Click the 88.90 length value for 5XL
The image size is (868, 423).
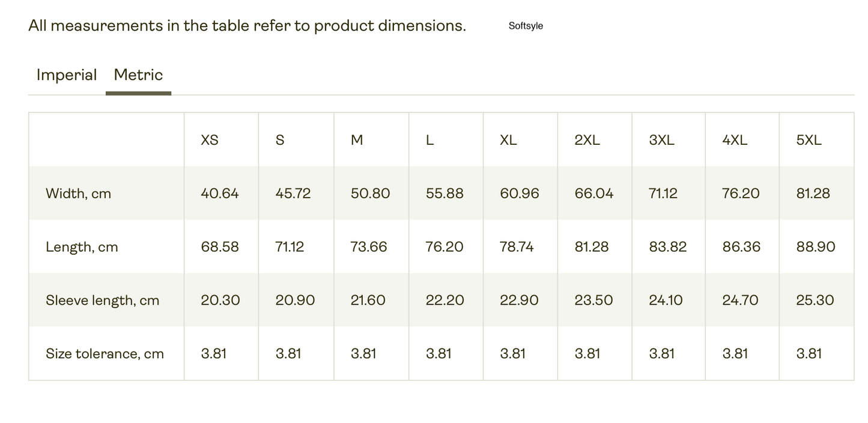click(x=816, y=247)
